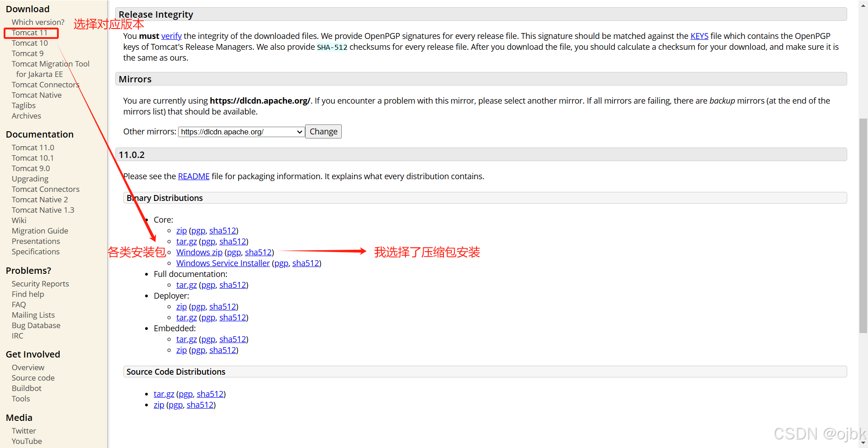This screenshot has width=868, height=448.
Task: Open the Presentations link
Action: coord(36,241)
